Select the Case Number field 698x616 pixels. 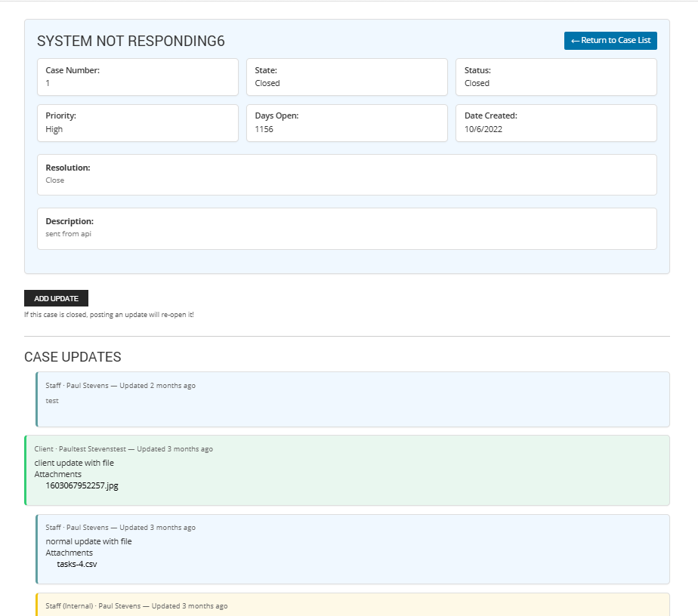(137, 77)
